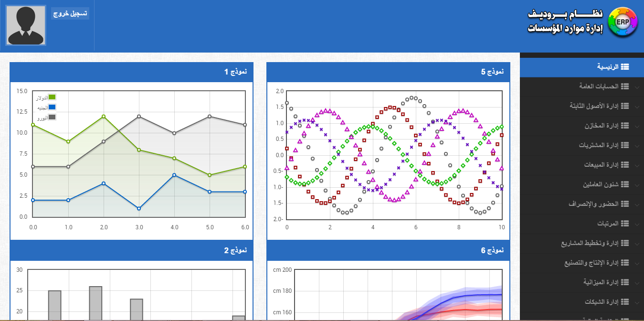Click list icon beside شئون العاملين

click(x=625, y=184)
